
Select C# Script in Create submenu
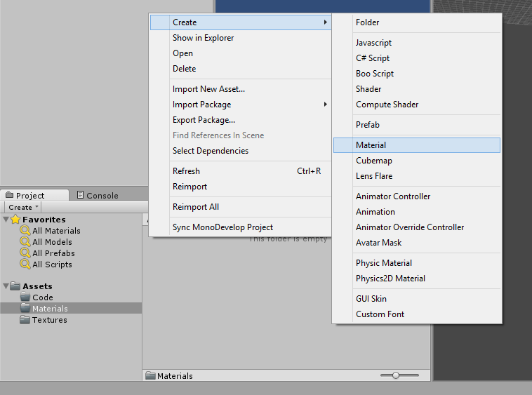click(373, 58)
